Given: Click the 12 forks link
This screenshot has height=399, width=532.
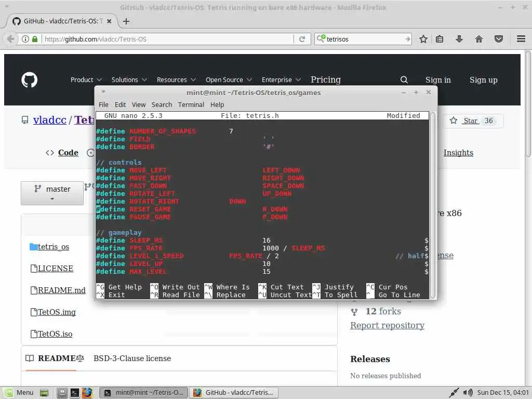Looking at the screenshot, I should point(383,311).
